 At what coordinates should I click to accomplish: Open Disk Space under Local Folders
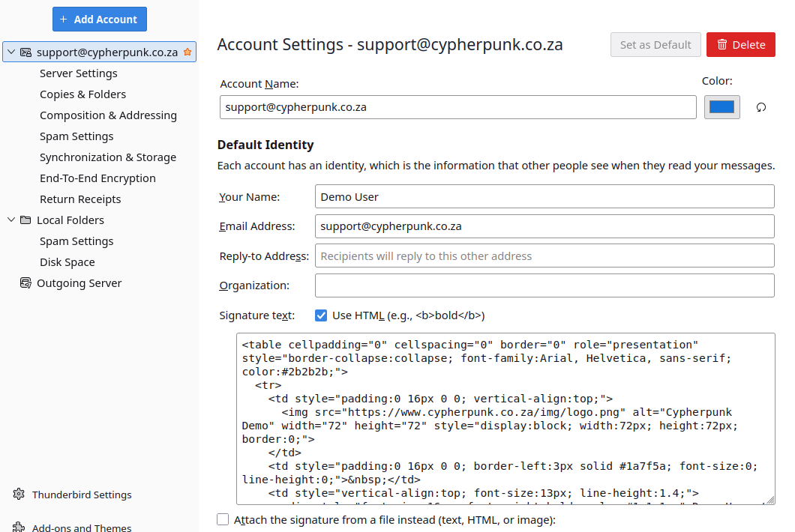tap(67, 262)
